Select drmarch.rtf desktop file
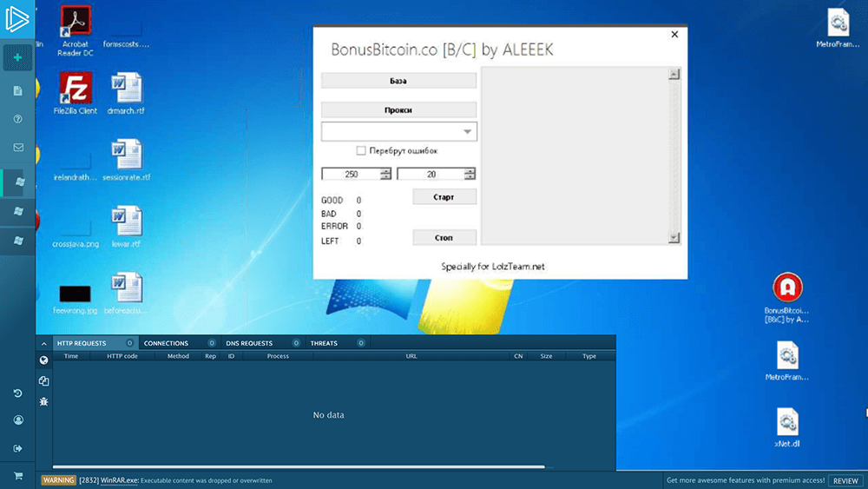The image size is (868, 489). 126,93
